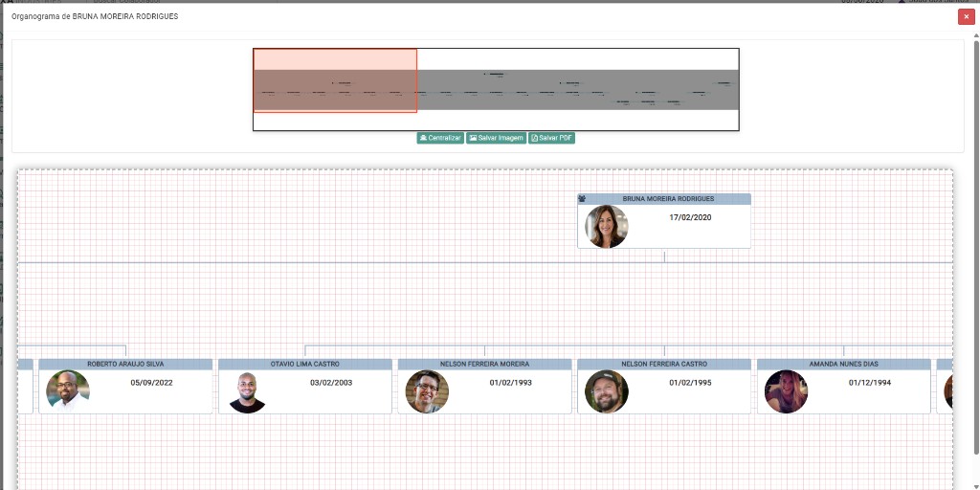Select the NELSON FERREIRA CASTRO card header
Image resolution: width=980 pixels, height=490 pixels.
point(664,364)
